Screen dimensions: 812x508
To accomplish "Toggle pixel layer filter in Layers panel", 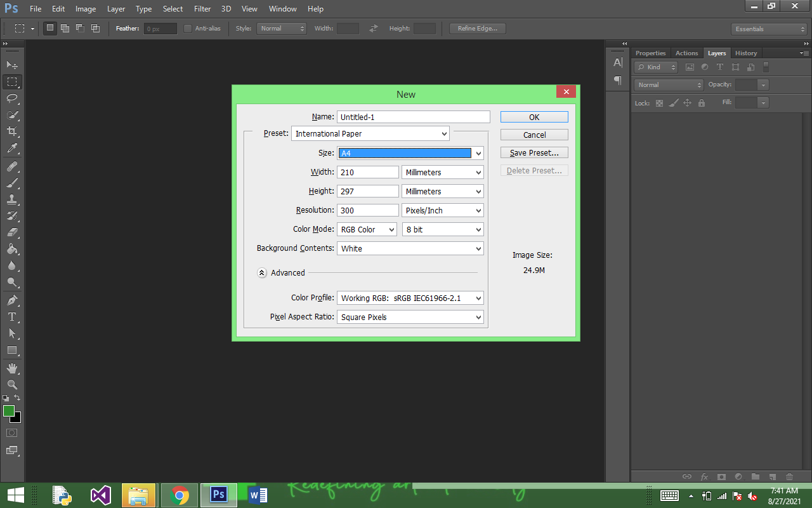I will coord(690,67).
